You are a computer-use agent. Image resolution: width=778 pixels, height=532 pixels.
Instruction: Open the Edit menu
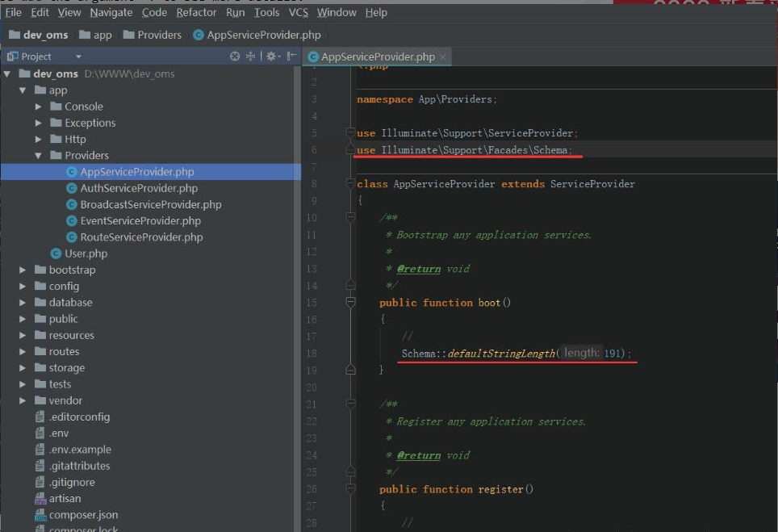click(40, 12)
